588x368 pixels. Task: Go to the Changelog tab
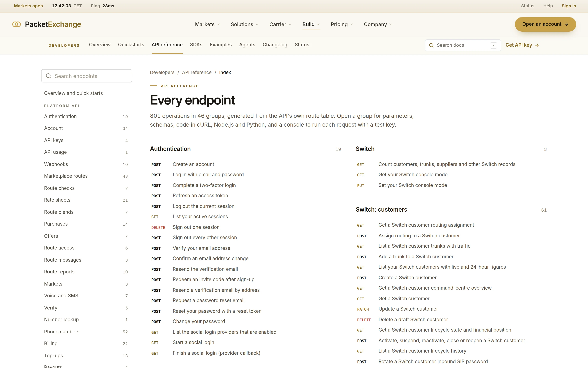tap(275, 45)
